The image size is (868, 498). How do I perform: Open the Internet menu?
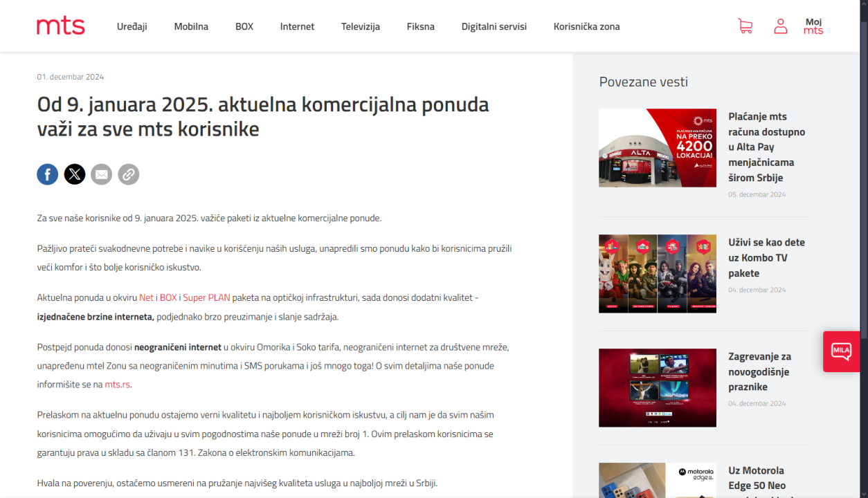click(x=297, y=26)
